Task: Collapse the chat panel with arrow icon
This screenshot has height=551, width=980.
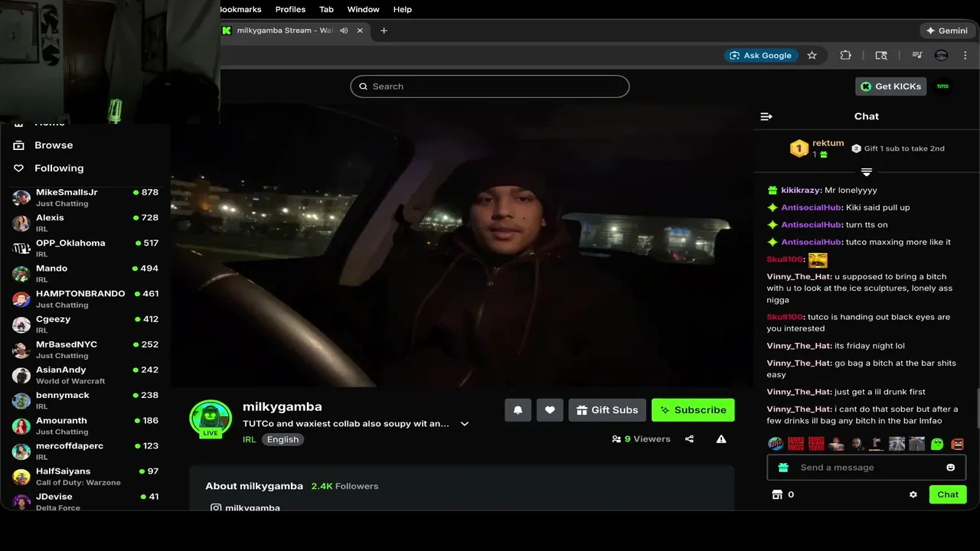Action: [x=766, y=116]
